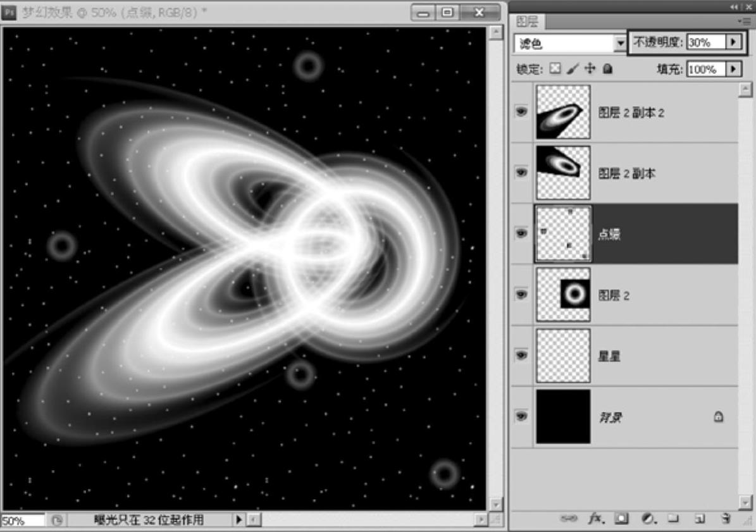Hide the 图层 2 副本 2 layer
The height and width of the screenshot is (532, 756).
521,111
